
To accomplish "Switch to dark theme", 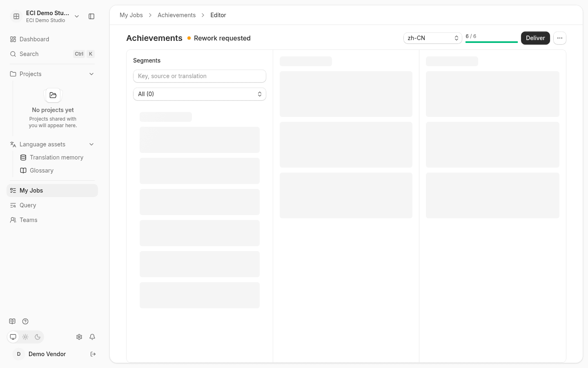I will tap(38, 337).
